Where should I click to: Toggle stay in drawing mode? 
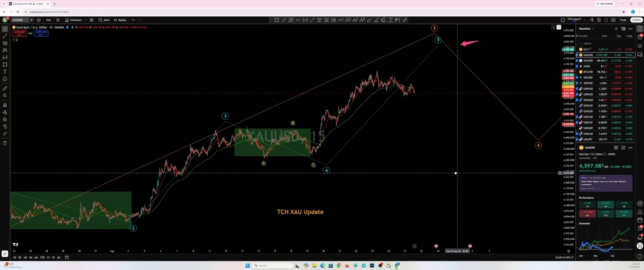coord(5,112)
